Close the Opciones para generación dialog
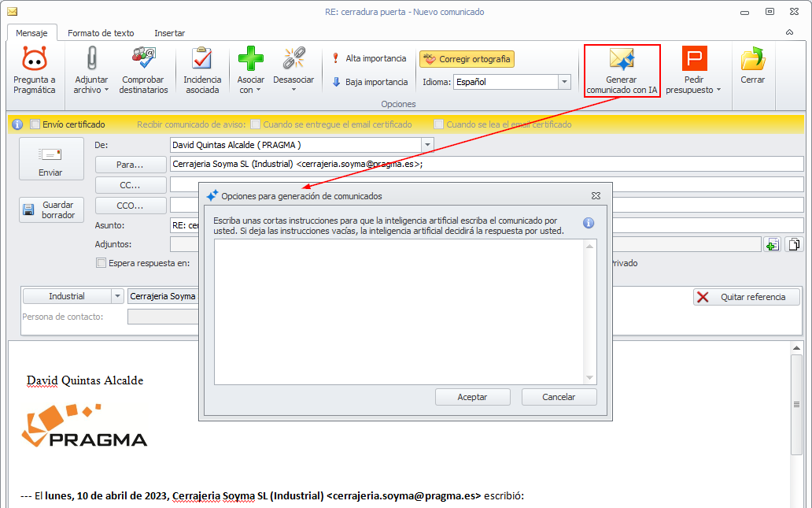Image resolution: width=812 pixels, height=508 pixels. pos(596,196)
